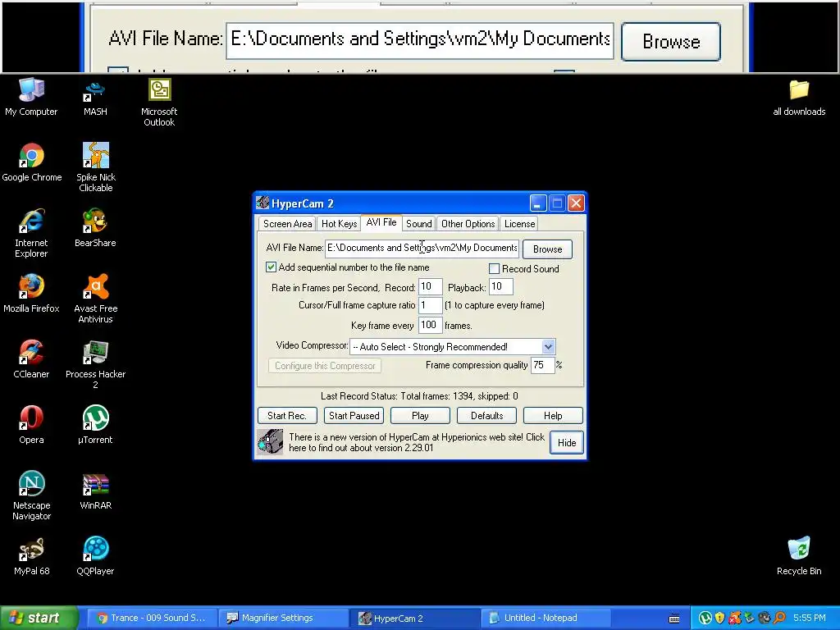Select the Microsoft Outlook desktop icon
840x630 pixels.
[159, 102]
